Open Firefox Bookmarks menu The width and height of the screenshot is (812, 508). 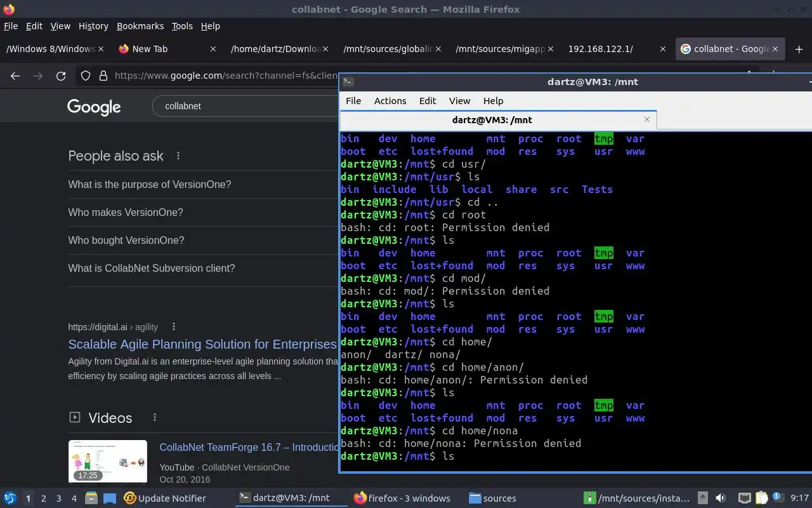pyautogui.click(x=140, y=26)
